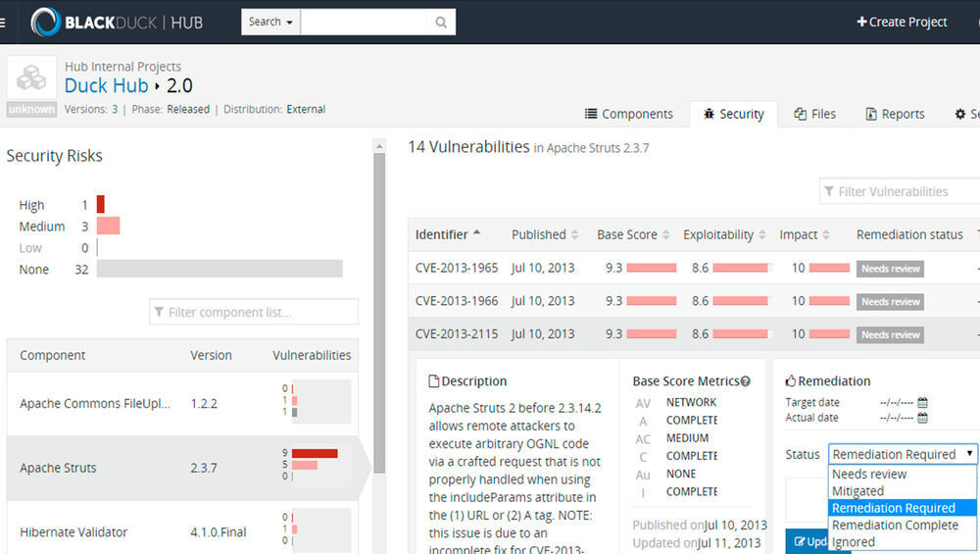This screenshot has width=980, height=554.
Task: Click the Black Duck Hub logo
Action: [x=117, y=22]
